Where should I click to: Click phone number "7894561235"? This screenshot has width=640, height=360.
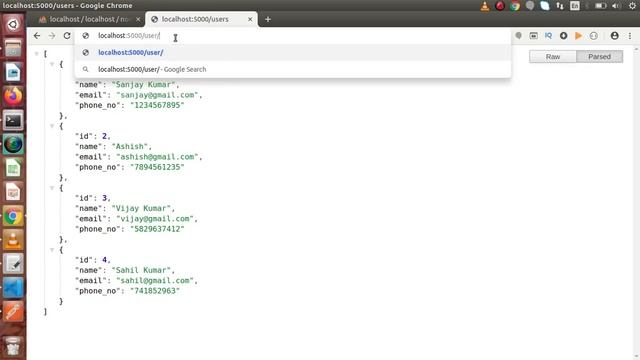coord(157,167)
